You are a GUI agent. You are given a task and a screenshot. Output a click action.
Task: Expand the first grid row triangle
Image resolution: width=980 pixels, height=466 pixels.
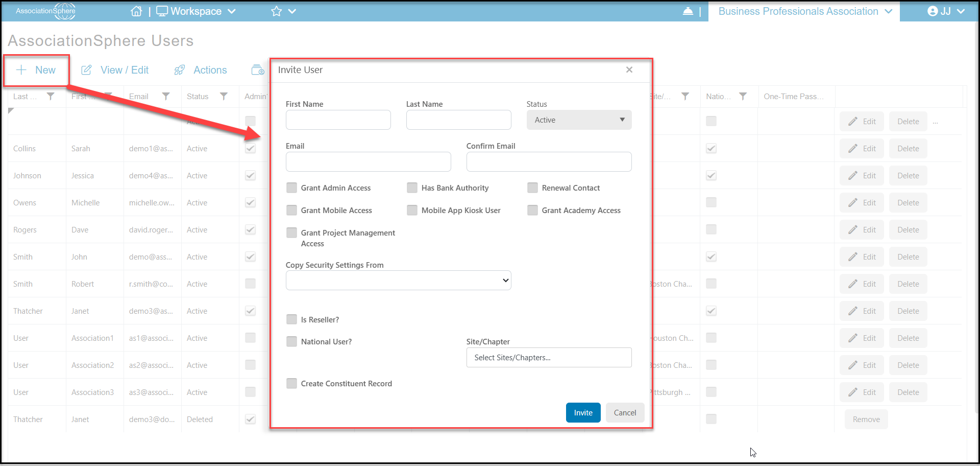point(11,110)
